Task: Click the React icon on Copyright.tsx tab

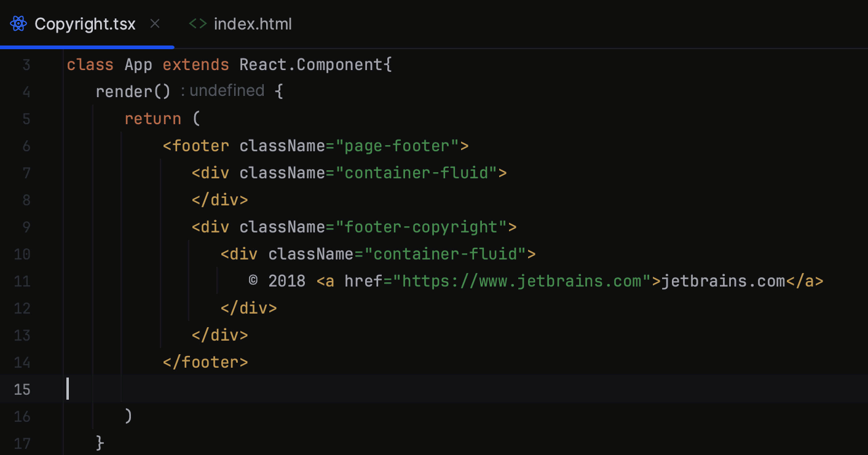Action: tap(18, 23)
